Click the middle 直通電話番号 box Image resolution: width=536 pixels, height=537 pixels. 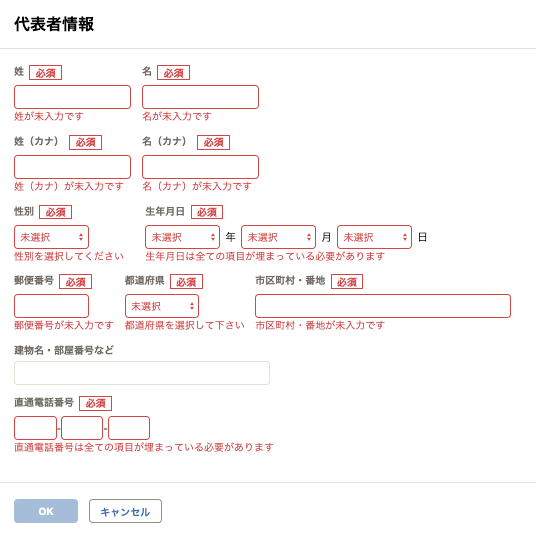pyautogui.click(x=82, y=428)
